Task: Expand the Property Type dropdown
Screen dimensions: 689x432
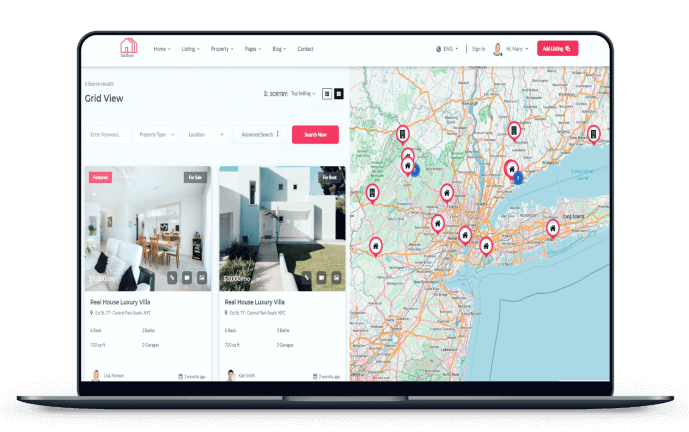Action: pyautogui.click(x=157, y=134)
